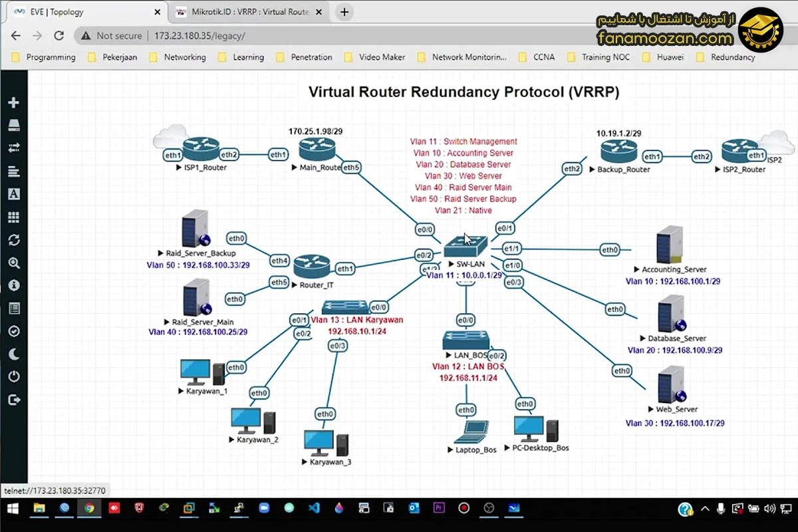Toggle night mode with the moon icon

(13, 354)
